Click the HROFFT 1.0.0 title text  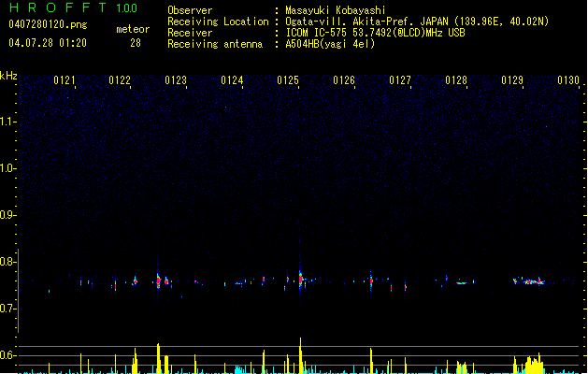point(73,7)
